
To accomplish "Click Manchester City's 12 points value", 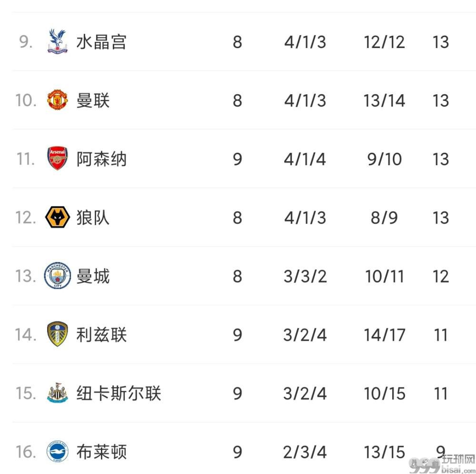I will [x=440, y=276].
